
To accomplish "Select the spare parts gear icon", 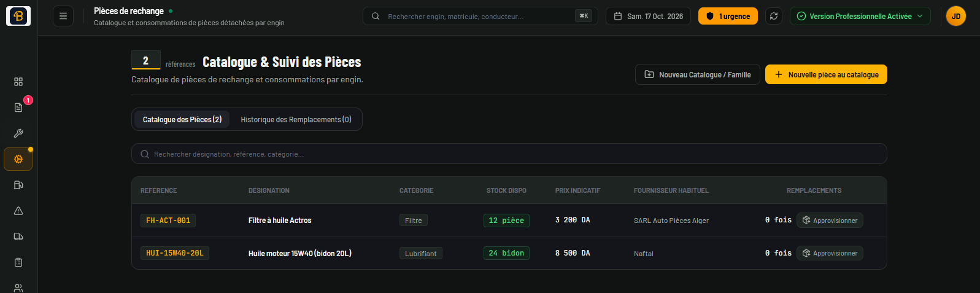I will pyautogui.click(x=18, y=159).
